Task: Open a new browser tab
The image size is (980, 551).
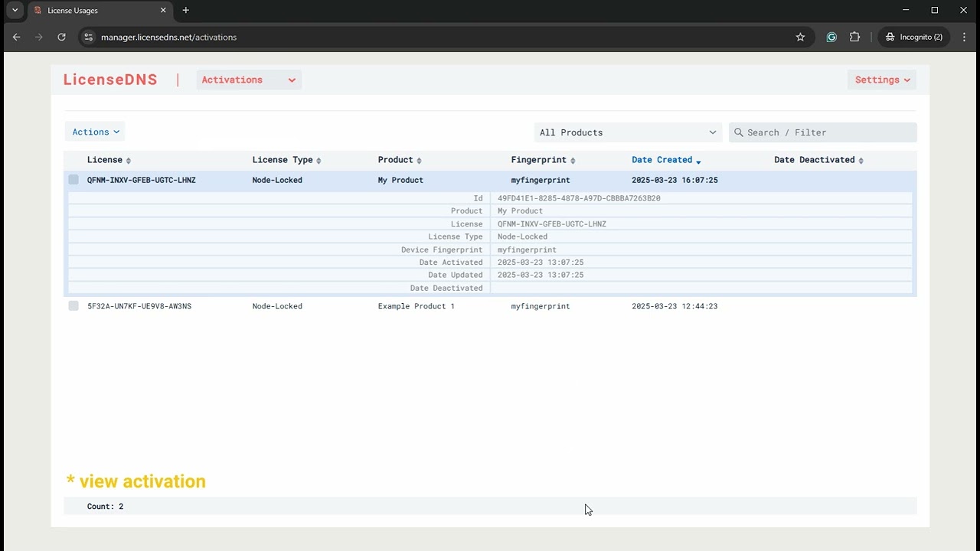Action: (x=185, y=11)
